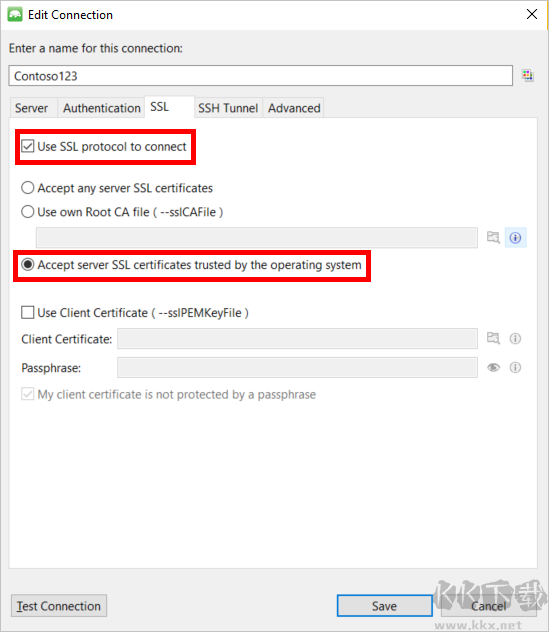Select Accept any server SSL certificates
Screen dimensions: 549x632
27,188
